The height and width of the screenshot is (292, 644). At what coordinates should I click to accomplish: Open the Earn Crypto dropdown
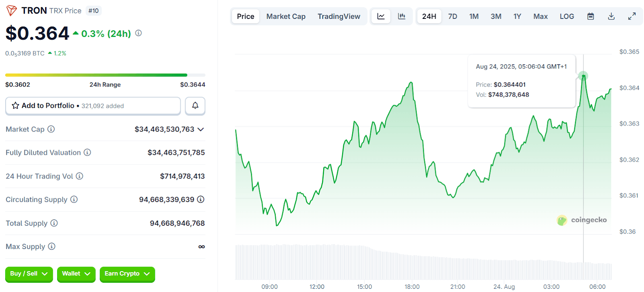[127, 274]
